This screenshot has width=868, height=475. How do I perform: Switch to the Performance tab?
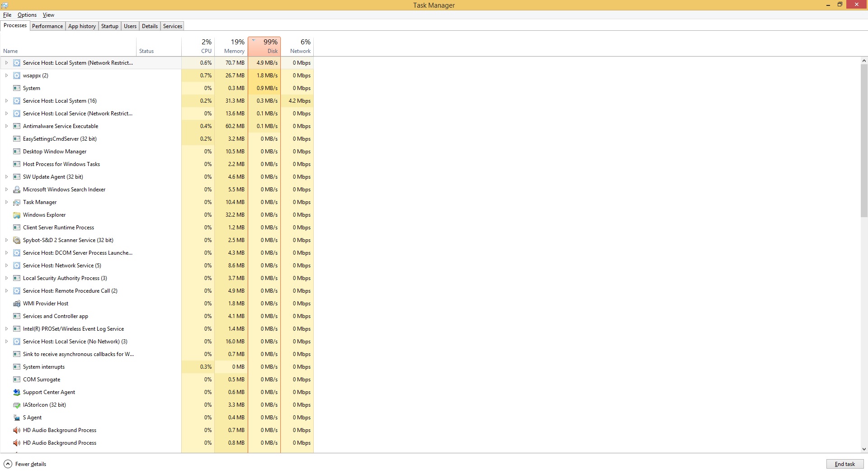(47, 26)
